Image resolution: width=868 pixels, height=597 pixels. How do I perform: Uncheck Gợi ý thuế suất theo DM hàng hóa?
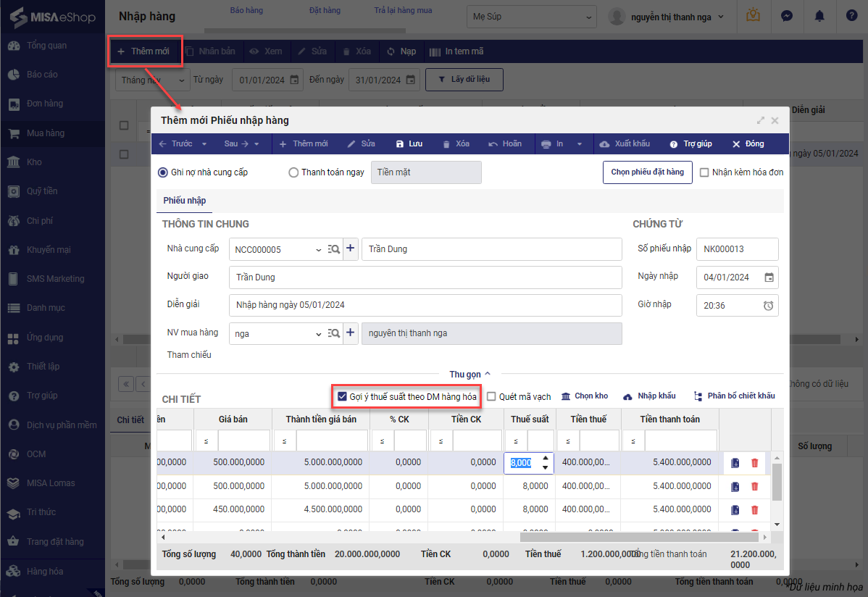343,396
